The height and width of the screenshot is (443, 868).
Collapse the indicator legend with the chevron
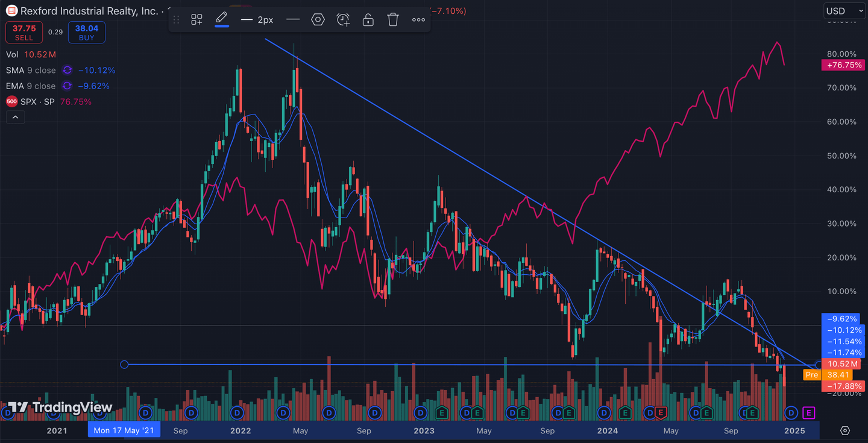point(15,118)
